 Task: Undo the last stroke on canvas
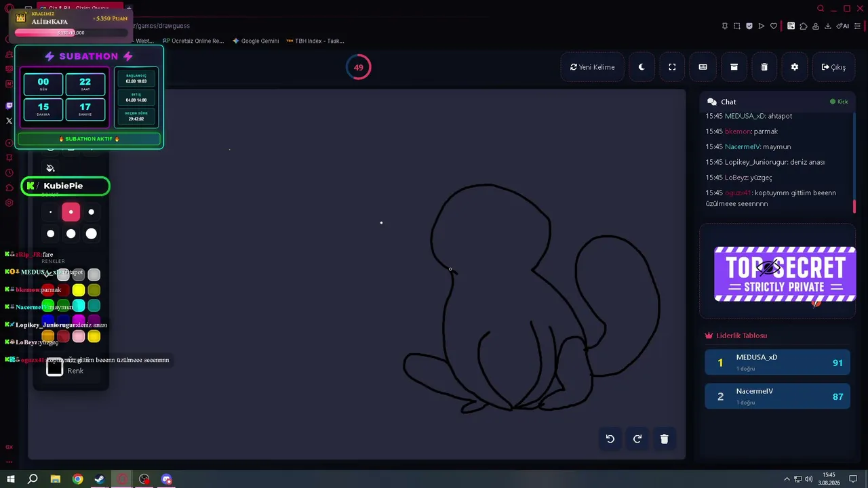(x=610, y=439)
